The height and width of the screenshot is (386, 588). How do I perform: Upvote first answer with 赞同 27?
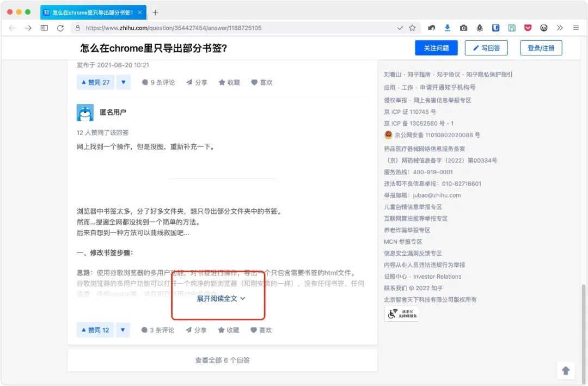[95, 82]
